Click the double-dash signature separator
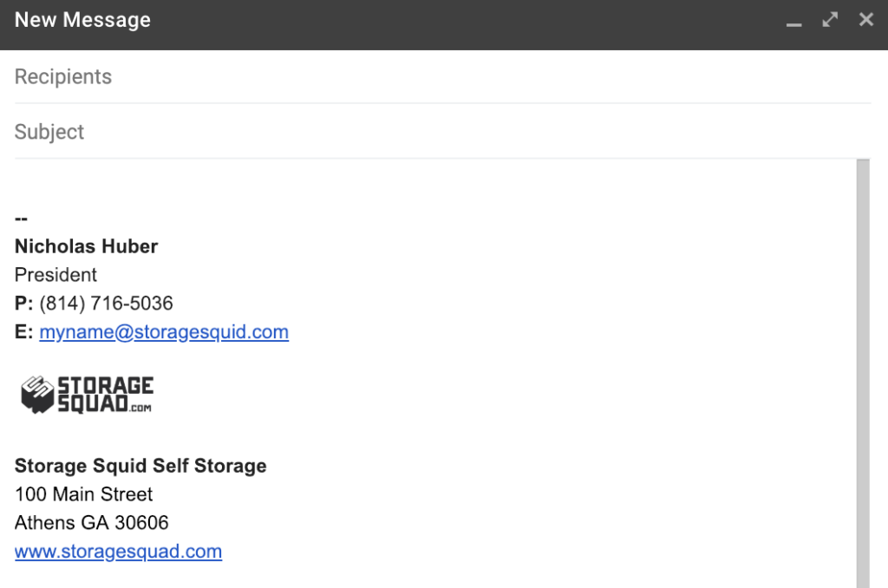The image size is (888, 588). (22, 219)
